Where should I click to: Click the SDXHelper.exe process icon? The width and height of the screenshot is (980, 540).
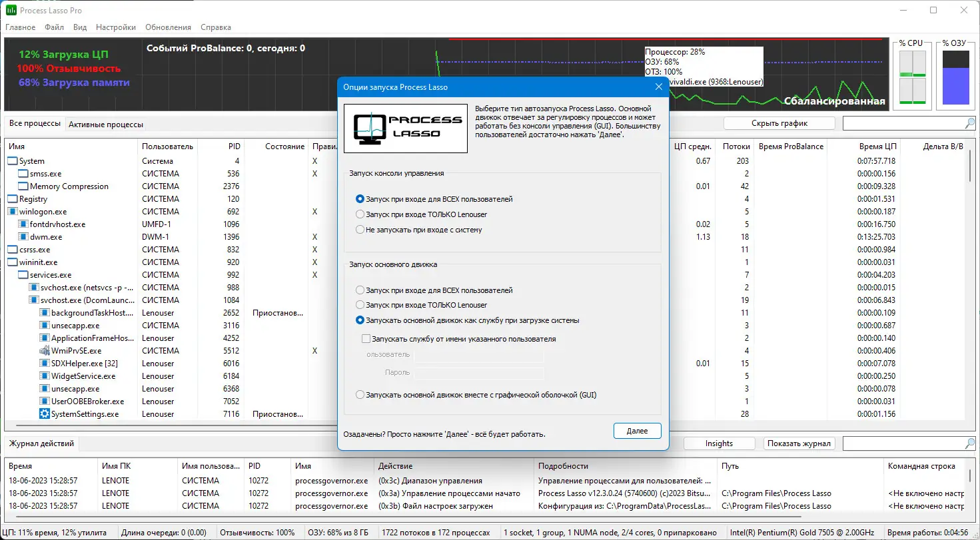(45, 364)
